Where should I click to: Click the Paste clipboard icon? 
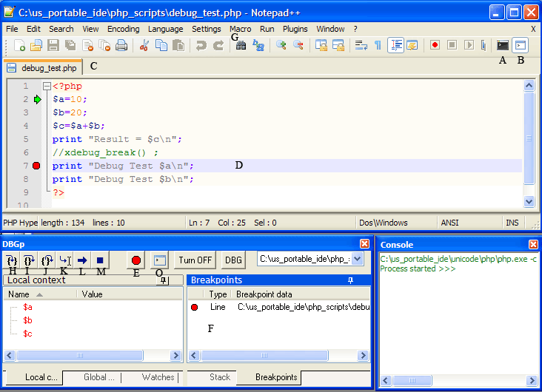click(x=178, y=45)
